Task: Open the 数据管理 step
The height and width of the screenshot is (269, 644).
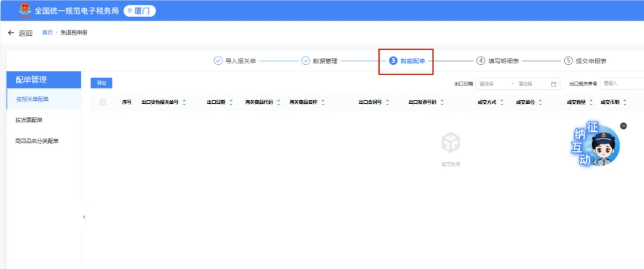Action: tap(320, 61)
